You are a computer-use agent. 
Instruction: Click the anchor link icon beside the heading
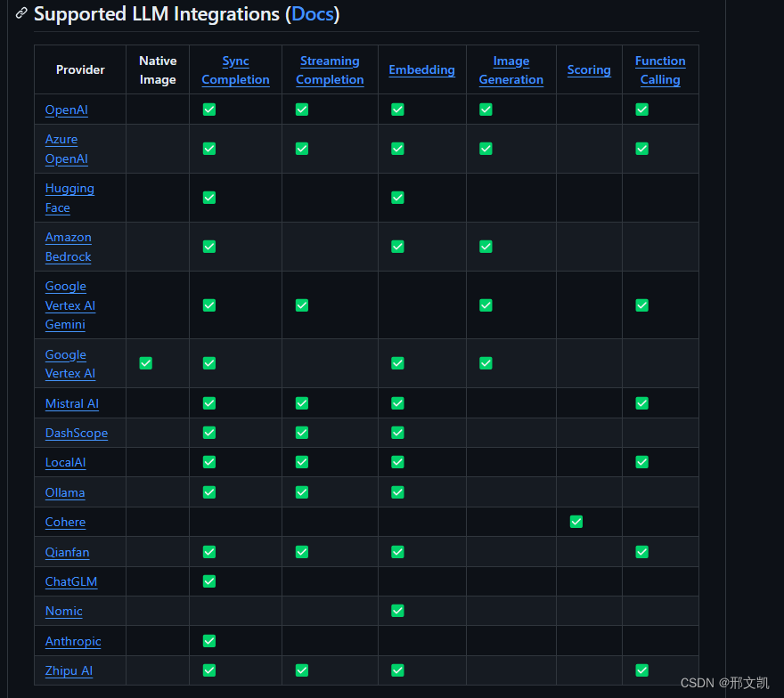pos(21,13)
